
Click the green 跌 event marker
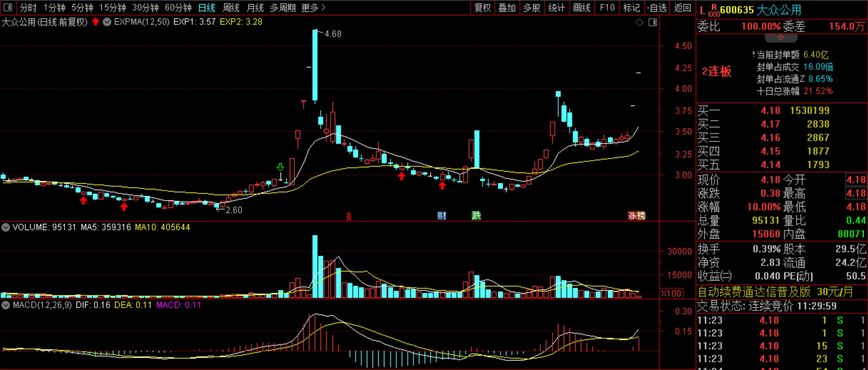tap(476, 216)
